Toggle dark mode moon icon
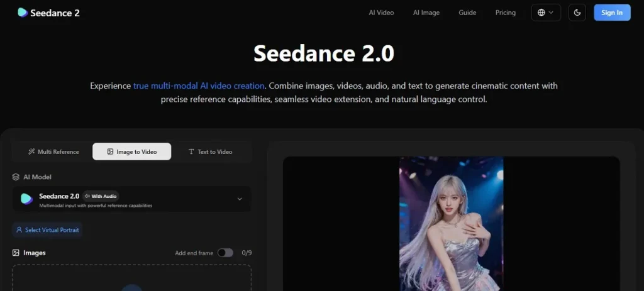This screenshot has height=291, width=644. pos(577,13)
